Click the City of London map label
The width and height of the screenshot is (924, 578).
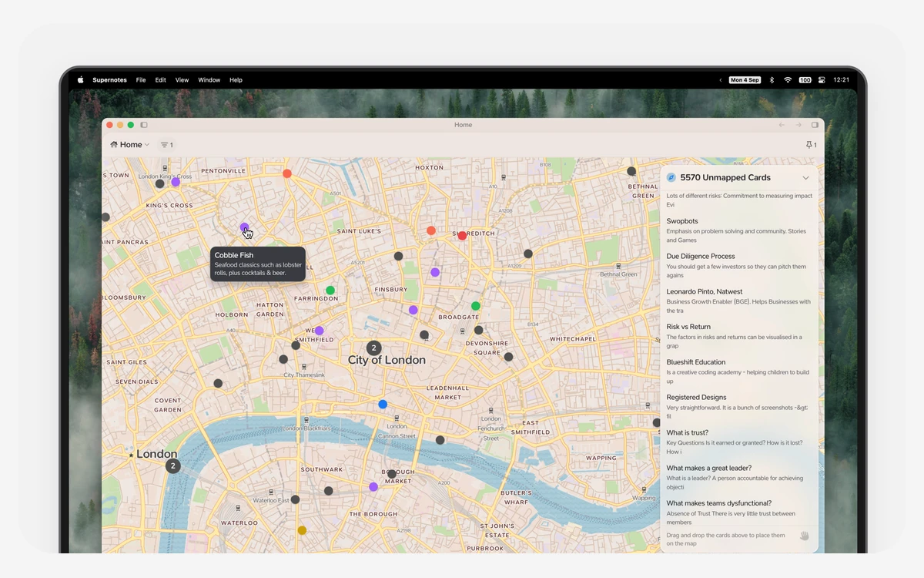pos(387,360)
